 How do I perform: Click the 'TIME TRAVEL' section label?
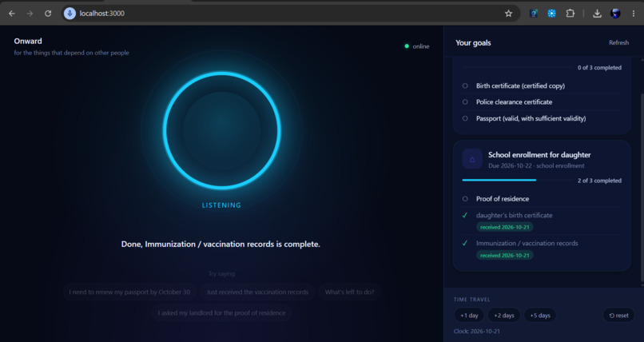(472, 300)
